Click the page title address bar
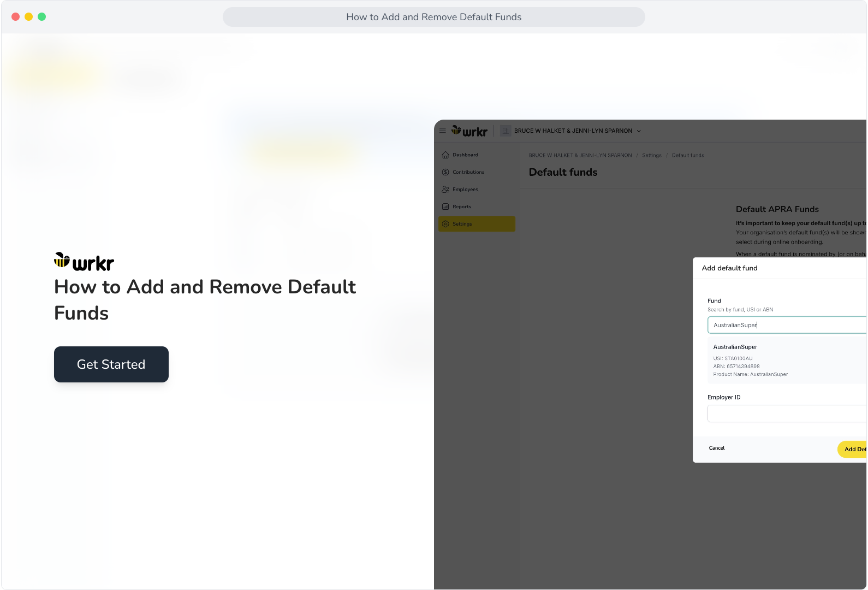The image size is (868, 590). point(434,17)
